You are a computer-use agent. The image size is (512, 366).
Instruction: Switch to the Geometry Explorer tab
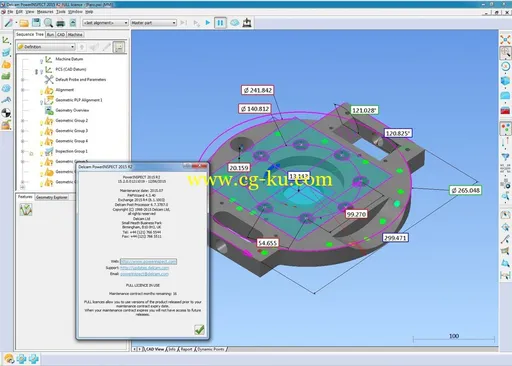tap(52, 197)
